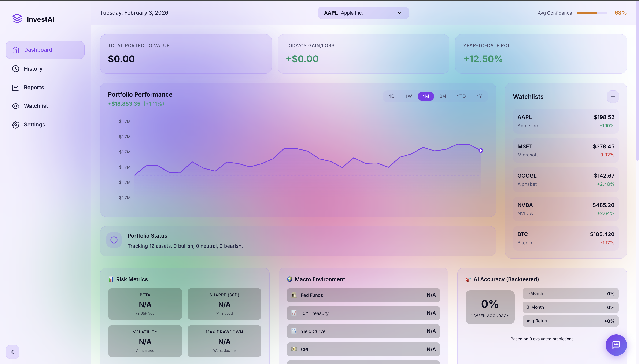639x364 pixels.
Task: Click the InvestAI logo icon
Action: 17,19
